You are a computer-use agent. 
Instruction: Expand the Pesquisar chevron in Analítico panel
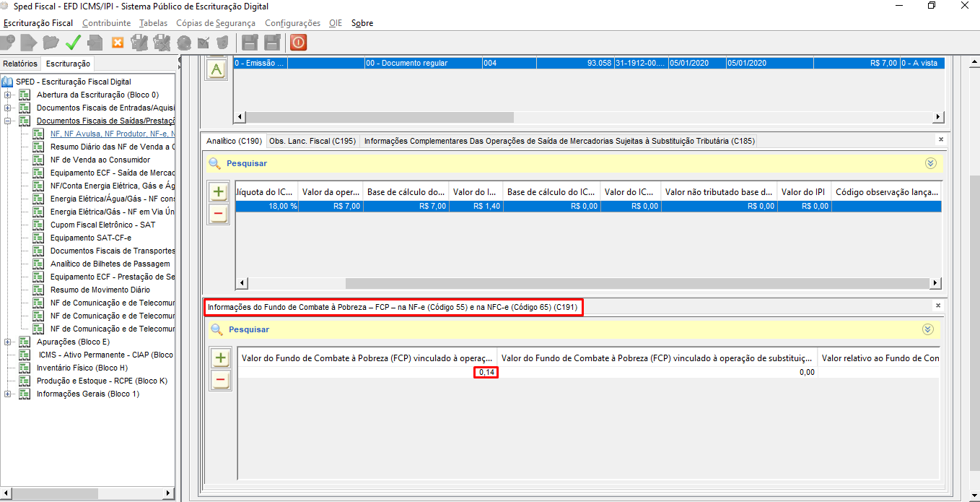(x=929, y=163)
